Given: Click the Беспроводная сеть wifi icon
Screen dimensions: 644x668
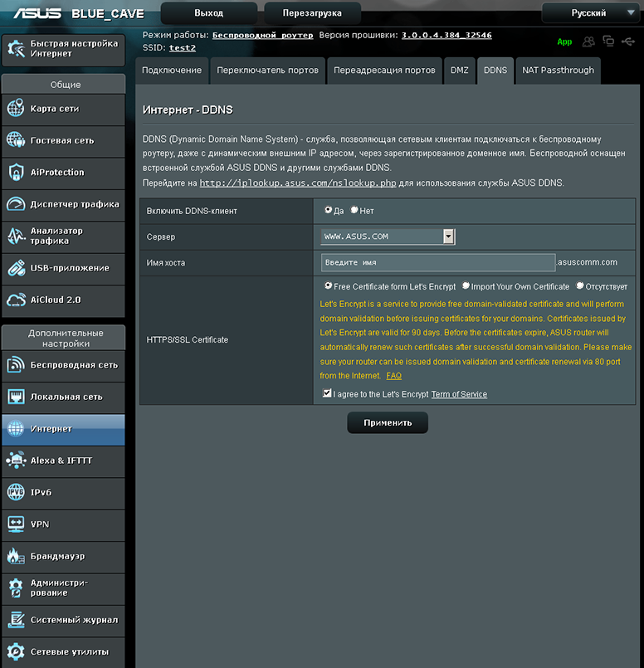Looking at the screenshot, I should [16, 364].
